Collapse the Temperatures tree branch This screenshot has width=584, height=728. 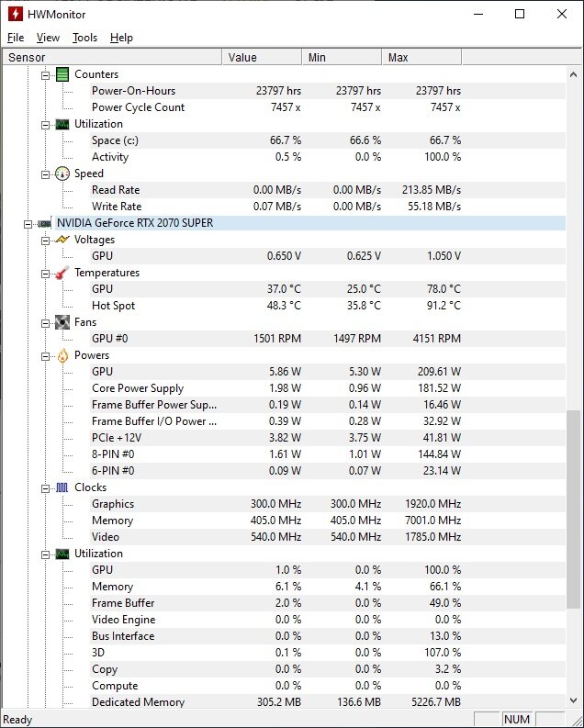(46, 273)
